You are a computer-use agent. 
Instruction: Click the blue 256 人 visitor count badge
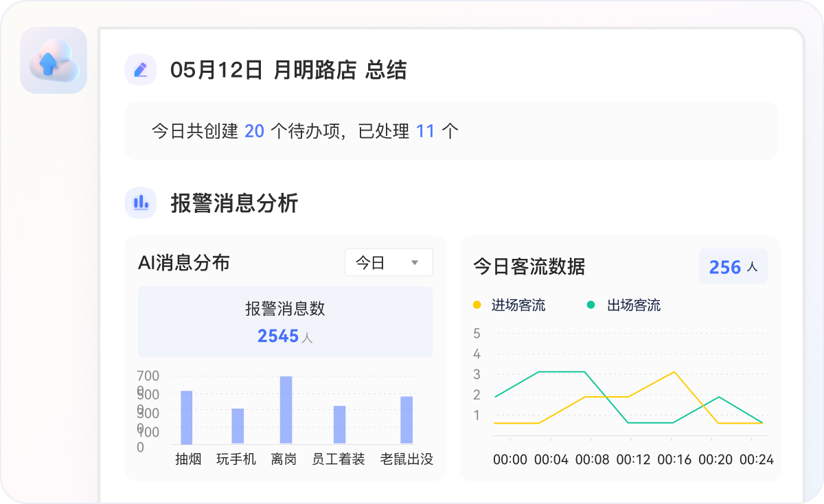[x=733, y=266]
